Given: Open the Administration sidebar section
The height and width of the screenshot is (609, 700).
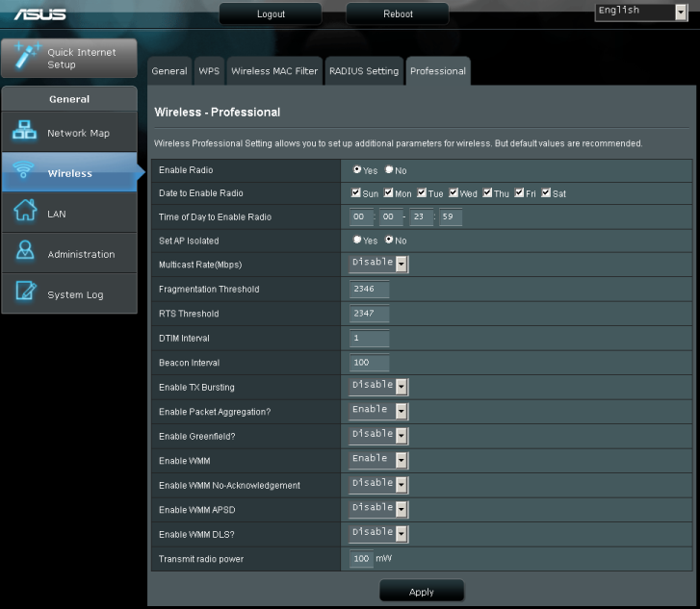Looking at the screenshot, I should (x=69, y=253).
